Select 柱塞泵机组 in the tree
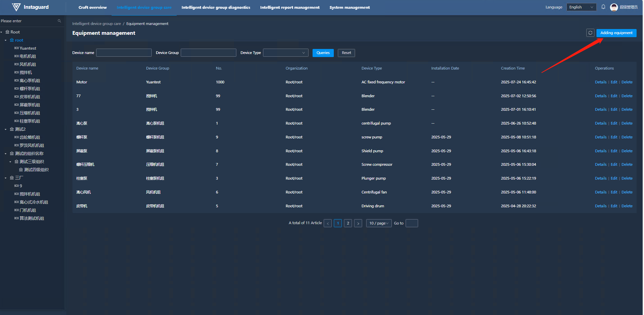The image size is (644, 315). (x=30, y=121)
